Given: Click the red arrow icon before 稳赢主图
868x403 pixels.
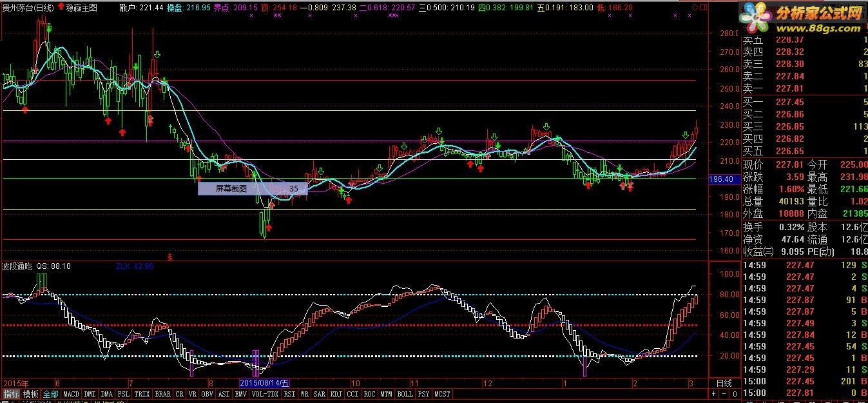Looking at the screenshot, I should pyautogui.click(x=61, y=8).
